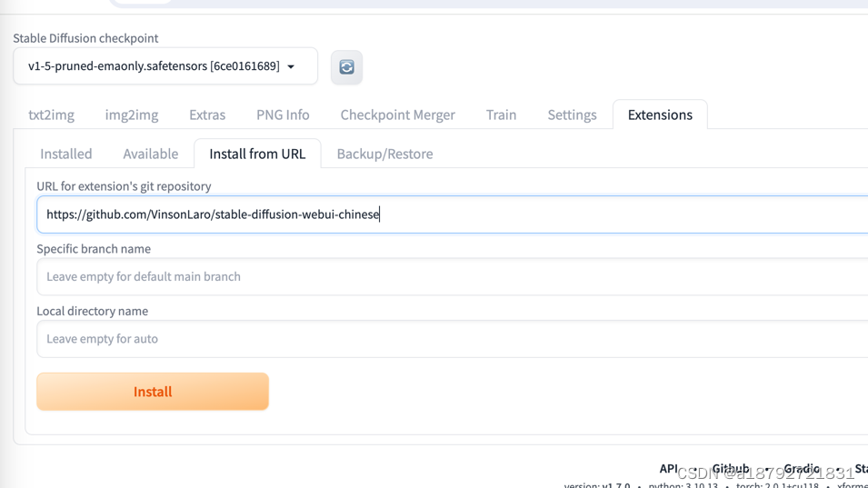Focus the Local directory name field
Image resolution: width=868 pixels, height=488 pixels.
click(453, 338)
